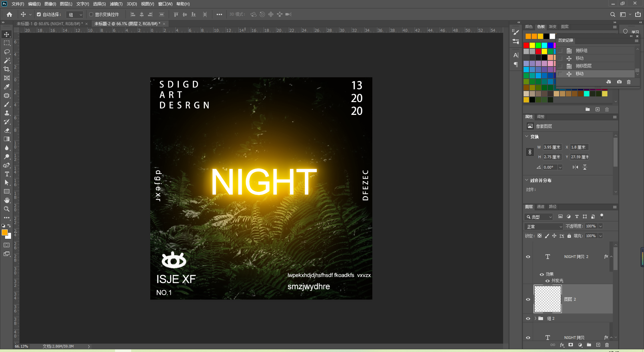The image size is (644, 352).
Task: Open the 不透明度 opacity dropdown arrow
Action: click(x=600, y=226)
